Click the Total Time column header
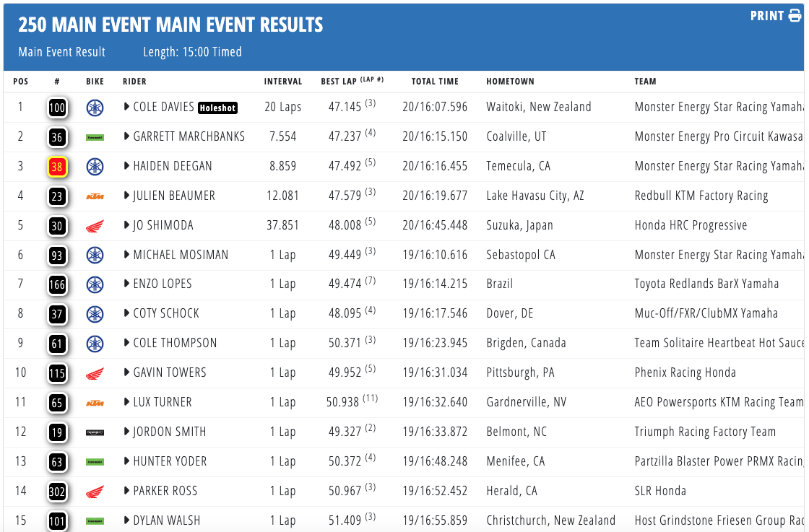 click(x=435, y=82)
